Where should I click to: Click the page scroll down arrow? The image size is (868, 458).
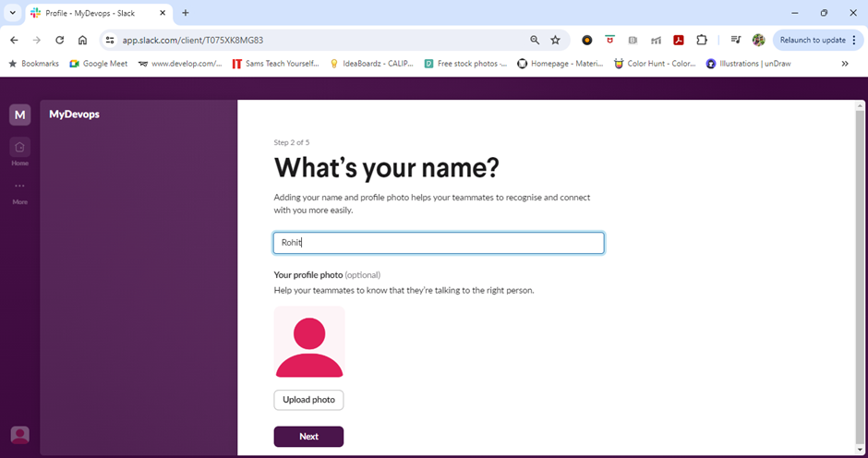pos(860,450)
